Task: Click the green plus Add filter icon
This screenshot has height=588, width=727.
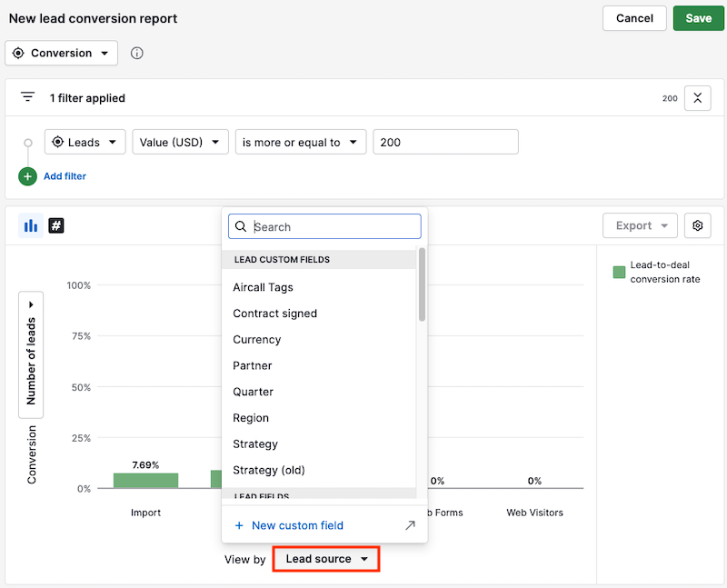Action: pos(27,176)
